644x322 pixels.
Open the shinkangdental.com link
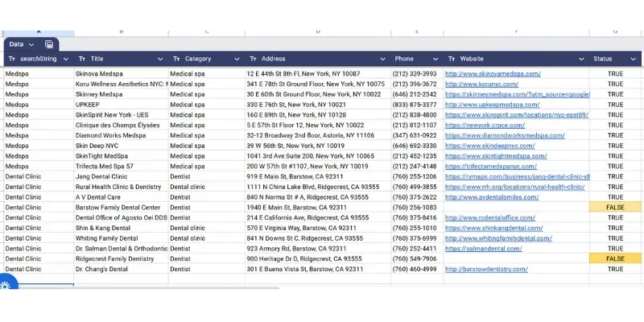pos(494,229)
